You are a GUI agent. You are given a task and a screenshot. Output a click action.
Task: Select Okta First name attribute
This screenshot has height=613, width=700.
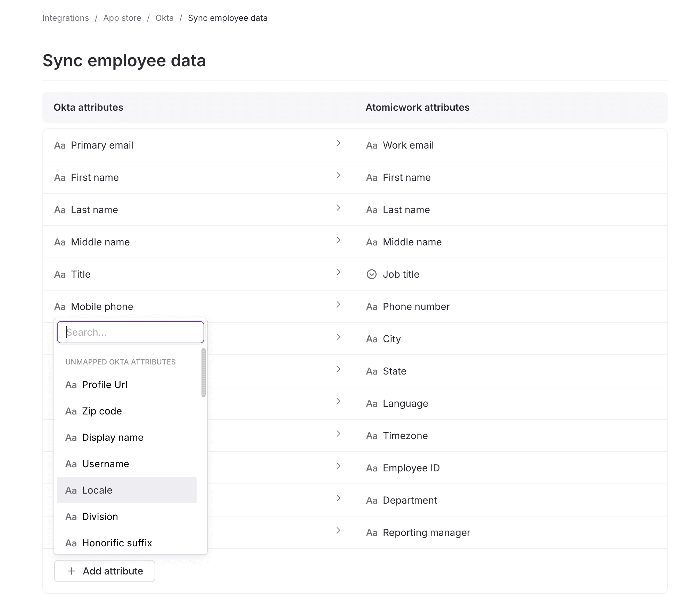[x=94, y=177]
